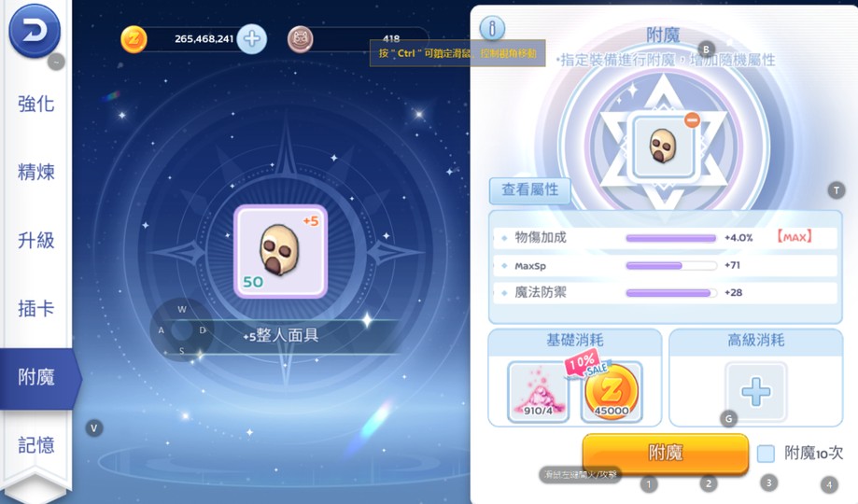Add advanced material with plus slot
This screenshot has height=504, width=858.
pyautogui.click(x=756, y=391)
